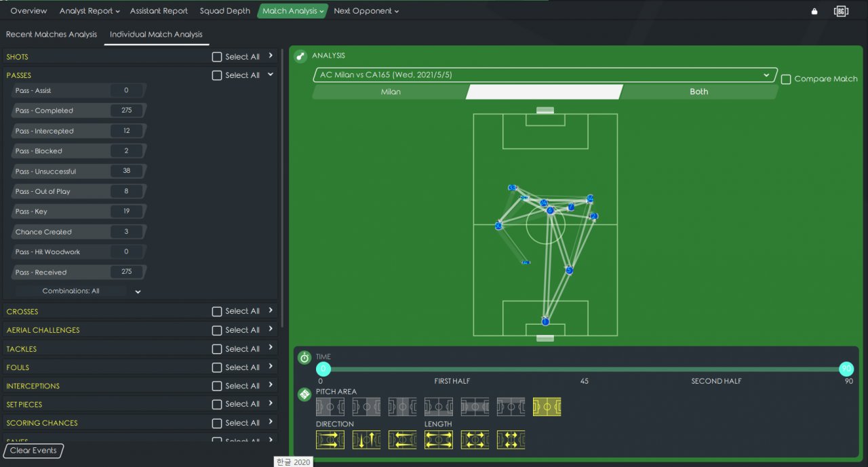The image size is (868, 467).
Task: Expand the AERIAL CHALLENGES section arrow
Action: pos(271,329)
